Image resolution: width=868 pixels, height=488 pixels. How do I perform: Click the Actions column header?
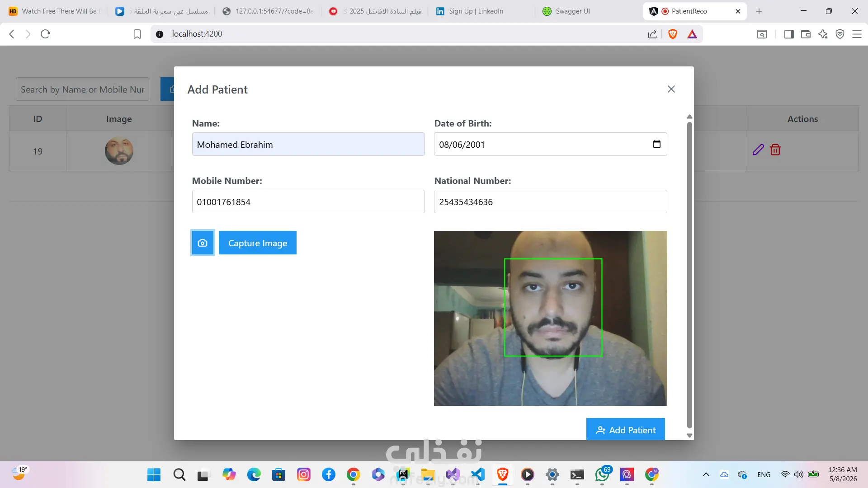point(802,119)
